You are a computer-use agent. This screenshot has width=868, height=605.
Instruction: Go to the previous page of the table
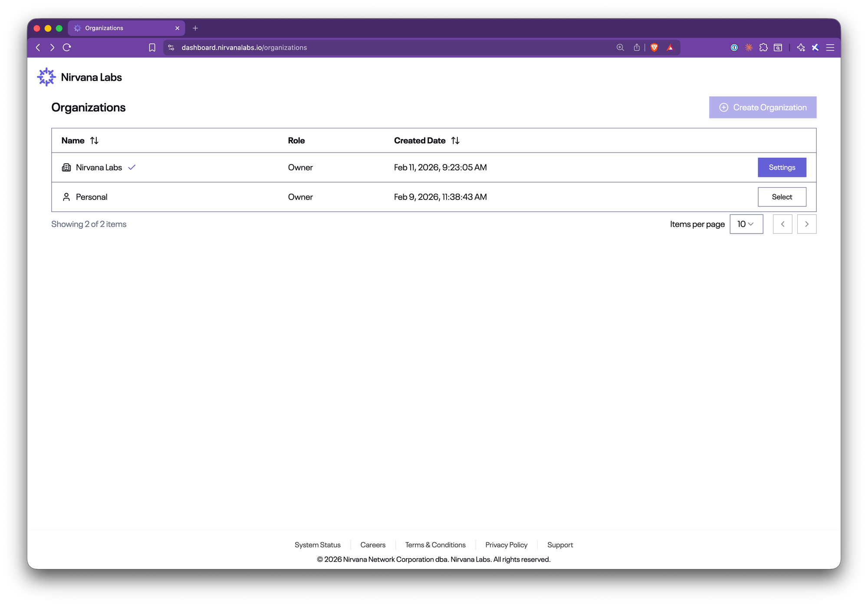pyautogui.click(x=782, y=224)
